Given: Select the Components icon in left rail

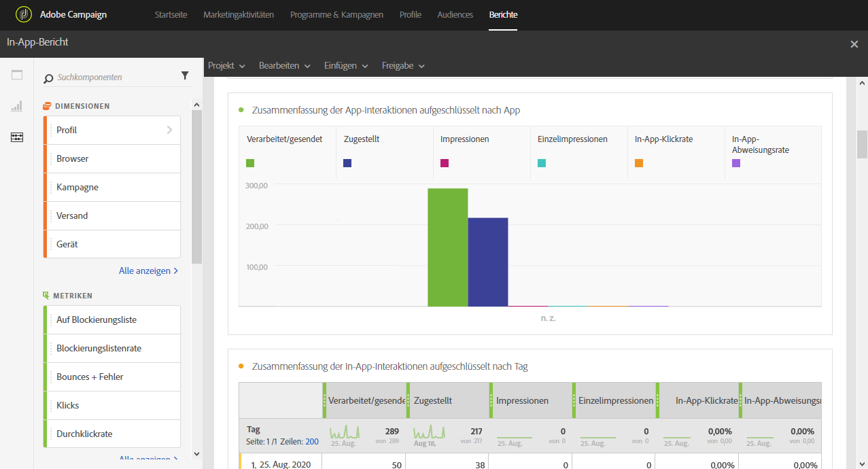Looking at the screenshot, I should click(17, 137).
